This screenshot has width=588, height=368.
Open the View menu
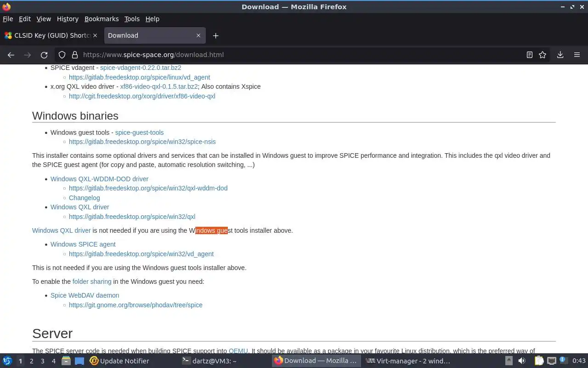pos(44,19)
